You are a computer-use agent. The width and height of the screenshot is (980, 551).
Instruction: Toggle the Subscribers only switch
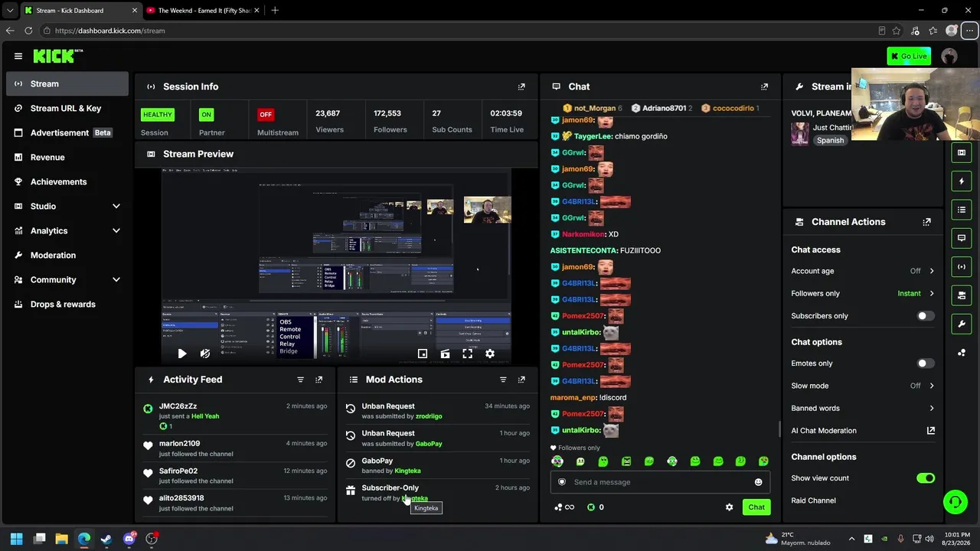coord(926,316)
